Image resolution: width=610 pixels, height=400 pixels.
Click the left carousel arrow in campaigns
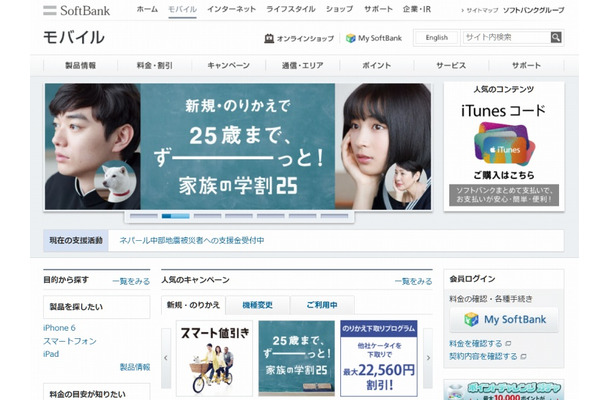[x=166, y=358]
